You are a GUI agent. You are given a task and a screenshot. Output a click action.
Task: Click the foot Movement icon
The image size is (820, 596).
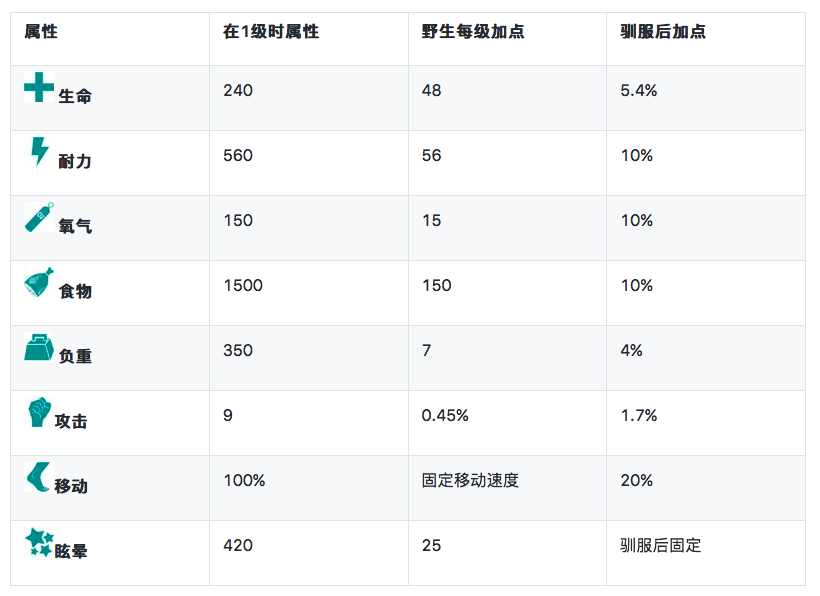[39, 477]
